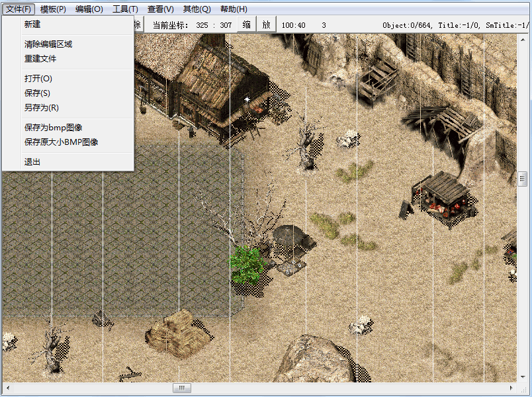Open the 文件(F) menu
532x397 pixels.
click(x=19, y=9)
